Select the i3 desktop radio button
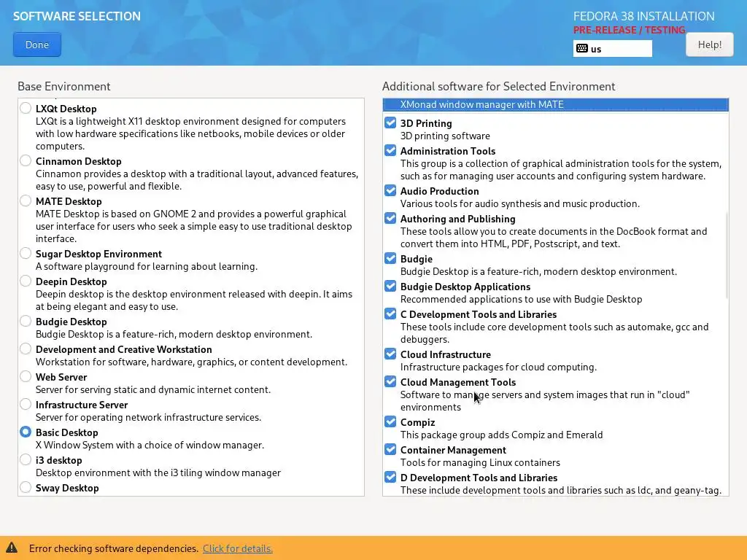This screenshot has width=747, height=560. (26, 459)
